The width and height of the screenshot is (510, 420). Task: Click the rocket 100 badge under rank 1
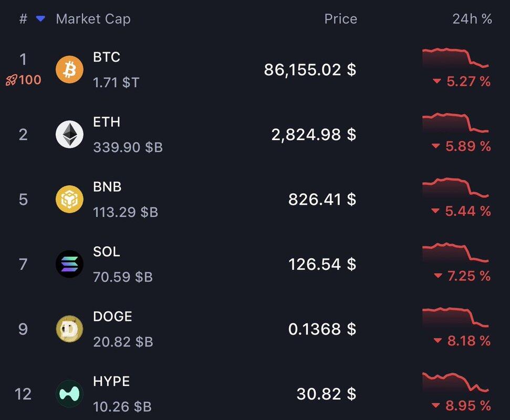pyautogui.click(x=23, y=80)
